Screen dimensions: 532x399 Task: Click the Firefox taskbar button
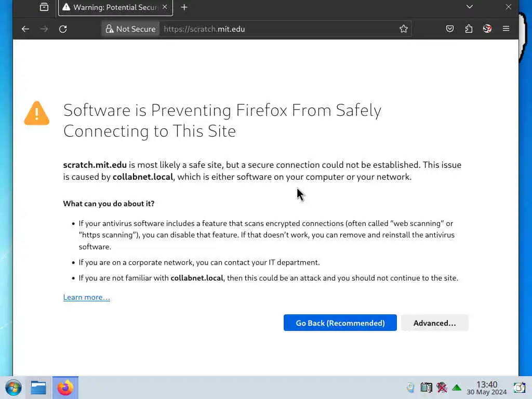[x=65, y=388]
